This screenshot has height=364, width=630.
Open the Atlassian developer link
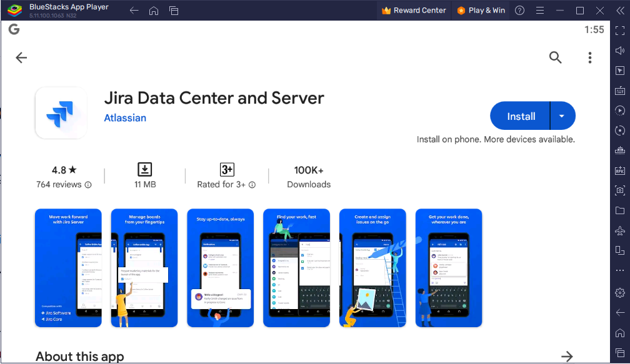point(125,118)
